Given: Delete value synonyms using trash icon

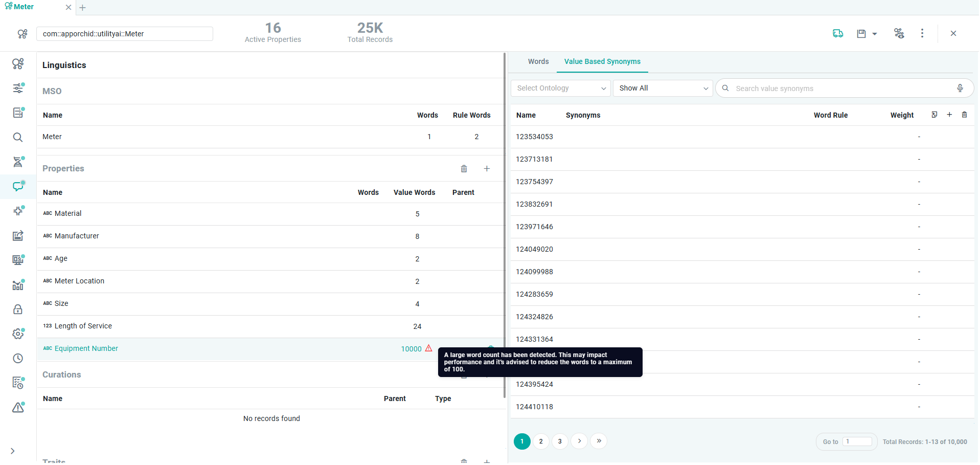Looking at the screenshot, I should [964, 115].
